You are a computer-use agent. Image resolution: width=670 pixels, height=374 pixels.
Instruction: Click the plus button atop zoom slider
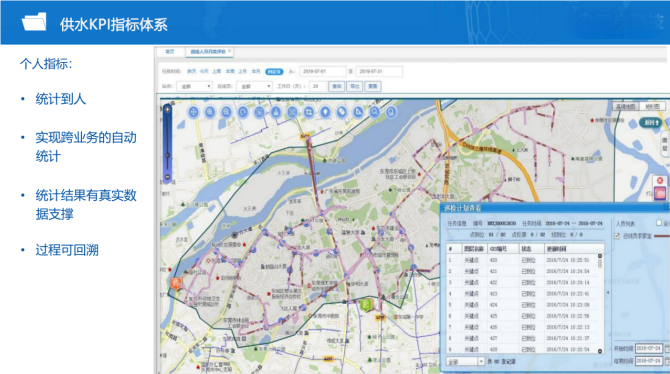168,110
